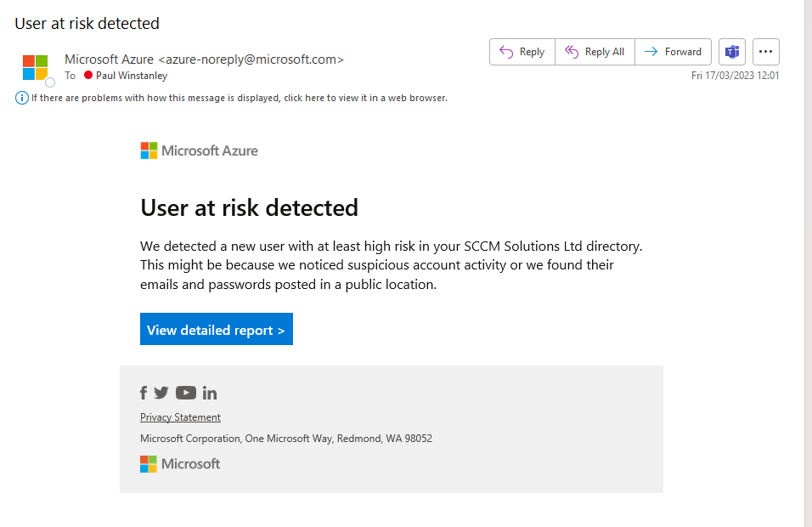The width and height of the screenshot is (812, 527).
Task: Click the info icon beside display message
Action: [x=21, y=98]
